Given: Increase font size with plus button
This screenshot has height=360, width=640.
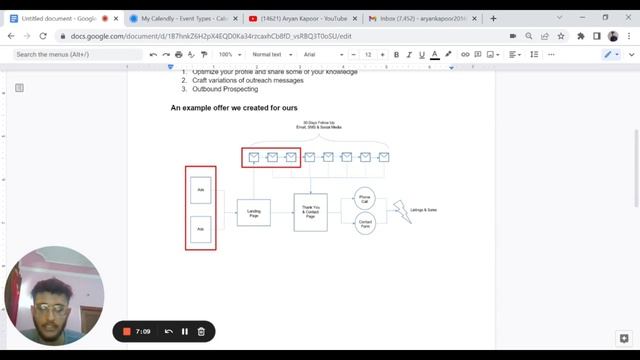Looking at the screenshot, I should coord(382,55).
